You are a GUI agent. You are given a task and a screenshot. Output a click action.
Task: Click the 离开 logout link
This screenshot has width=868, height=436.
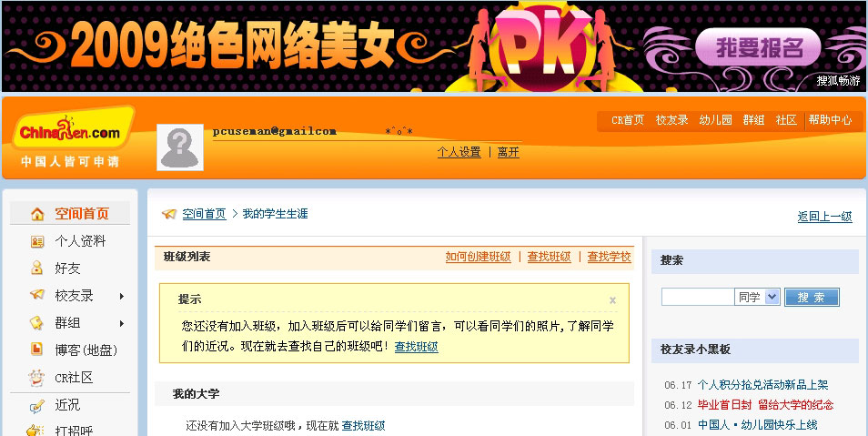(x=509, y=152)
